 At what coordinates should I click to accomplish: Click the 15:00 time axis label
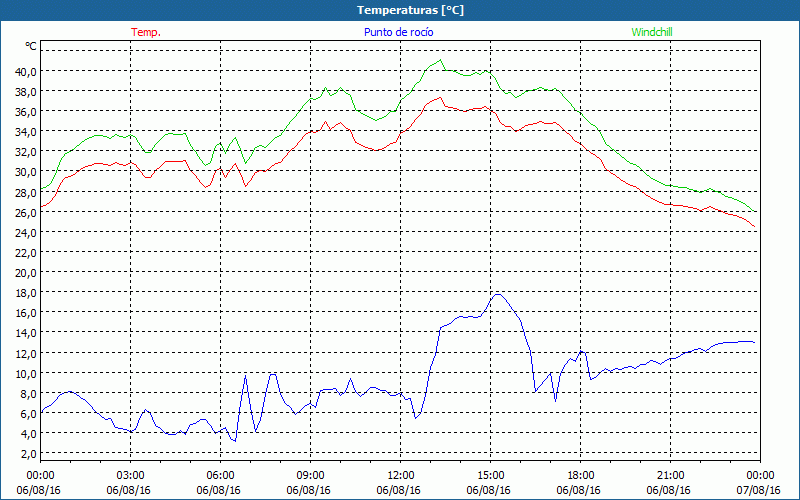490,476
